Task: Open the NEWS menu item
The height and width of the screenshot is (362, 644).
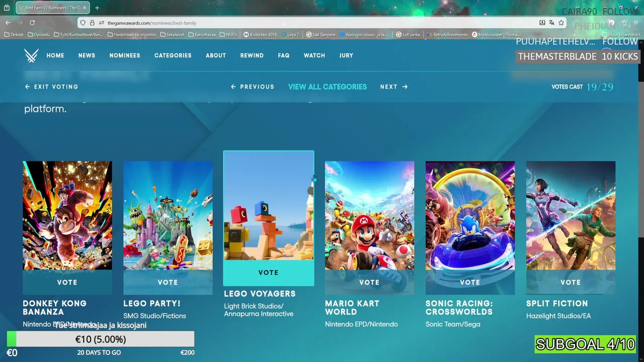Action: pos(87,55)
